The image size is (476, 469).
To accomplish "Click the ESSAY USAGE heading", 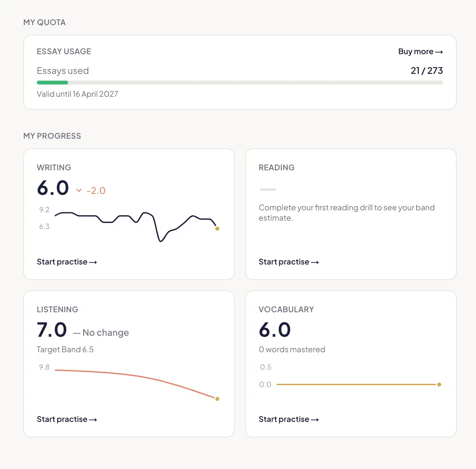I will pos(64,52).
